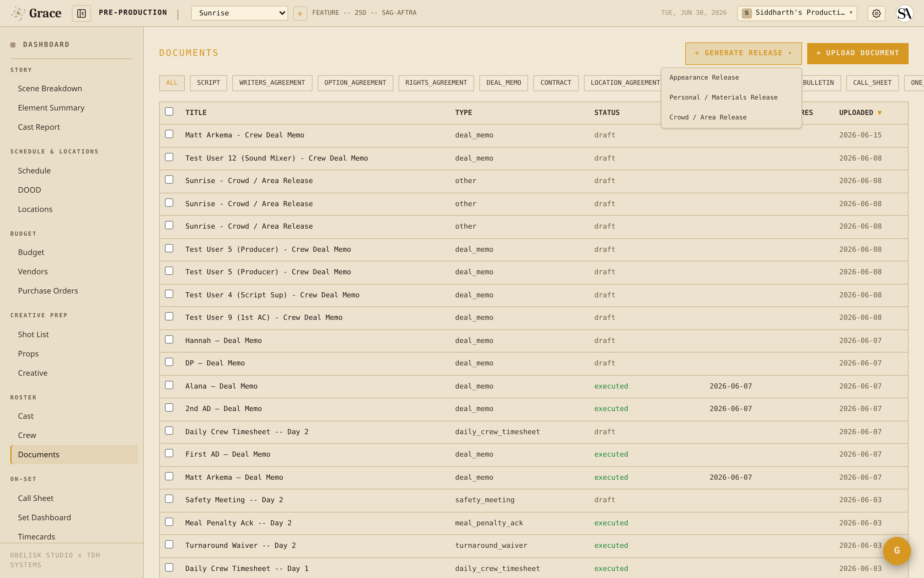Go to Cast Report
Screen dimensions: 924x578
tap(39, 127)
